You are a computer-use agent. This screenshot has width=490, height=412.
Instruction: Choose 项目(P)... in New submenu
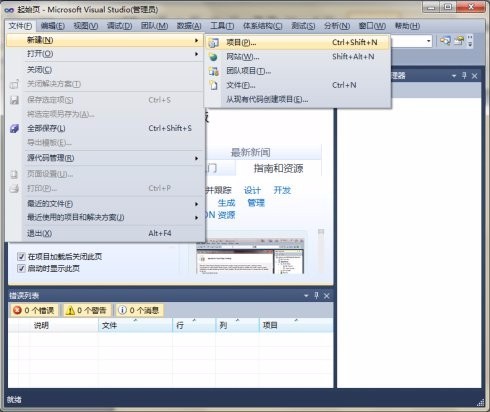(x=298, y=42)
